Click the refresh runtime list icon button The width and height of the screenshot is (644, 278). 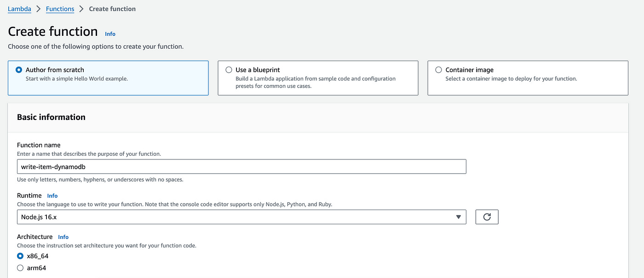pos(487,217)
